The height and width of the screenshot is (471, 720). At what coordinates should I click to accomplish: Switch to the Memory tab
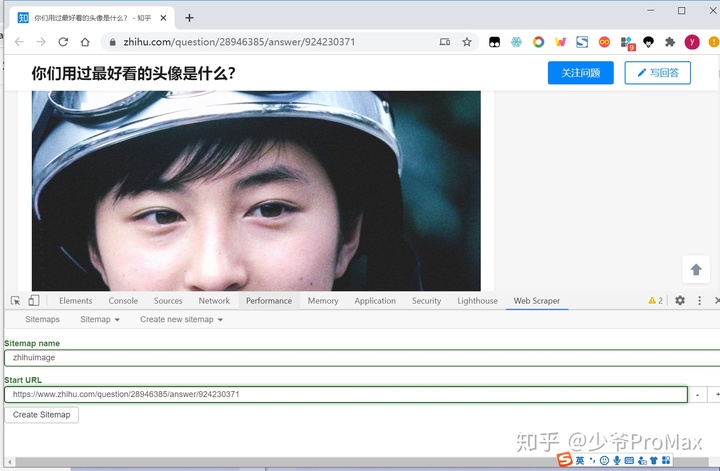323,301
